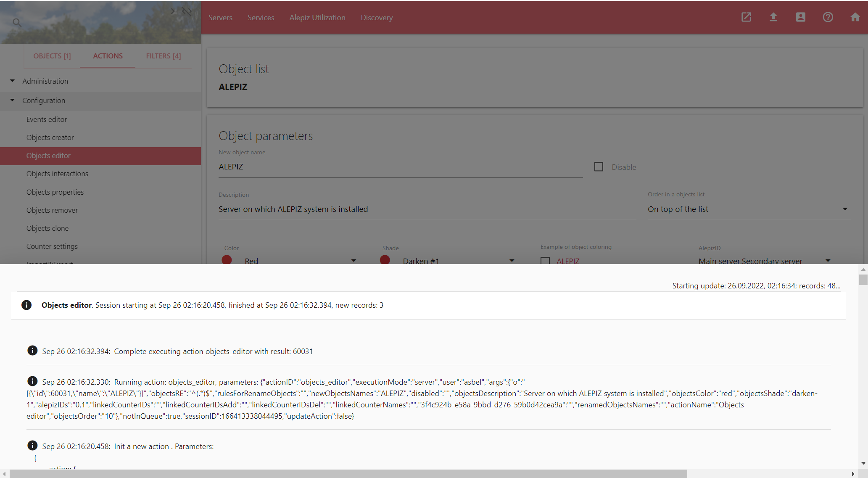Select Objects interactions in the sidebar
The width and height of the screenshot is (868, 478).
[57, 174]
